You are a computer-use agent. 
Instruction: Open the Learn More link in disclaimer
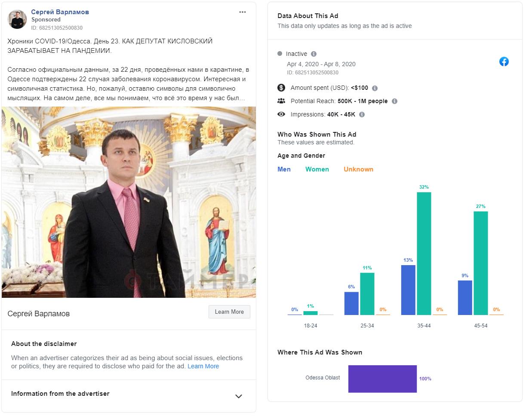(x=203, y=366)
